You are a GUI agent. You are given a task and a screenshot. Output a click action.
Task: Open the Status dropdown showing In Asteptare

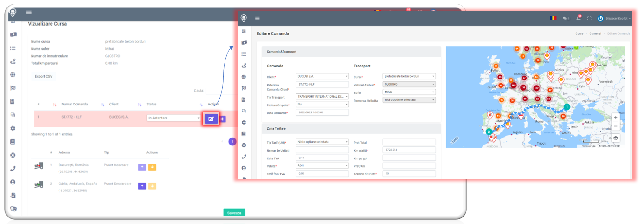pyautogui.click(x=174, y=118)
